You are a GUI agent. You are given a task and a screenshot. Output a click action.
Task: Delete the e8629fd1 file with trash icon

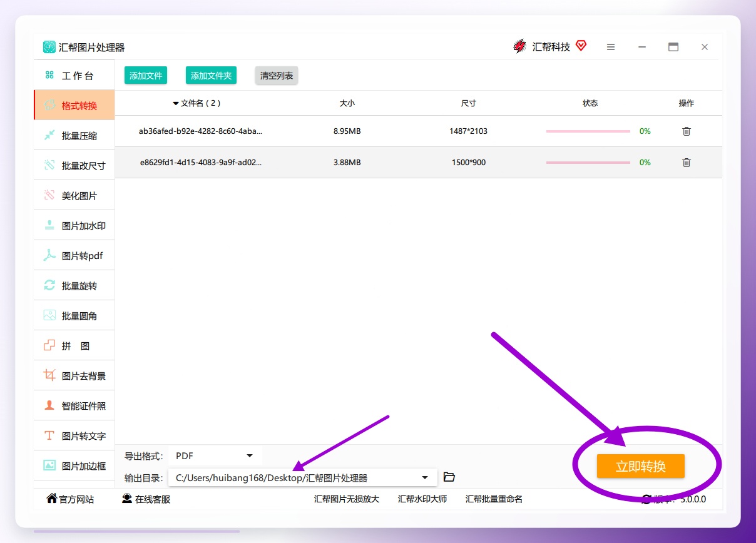pyautogui.click(x=687, y=163)
